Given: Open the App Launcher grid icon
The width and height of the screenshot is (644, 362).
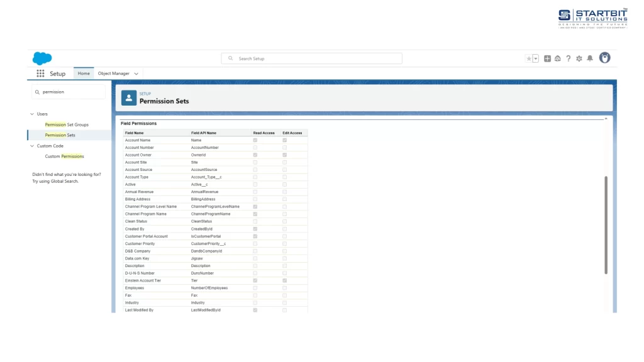Looking at the screenshot, I should click(40, 74).
